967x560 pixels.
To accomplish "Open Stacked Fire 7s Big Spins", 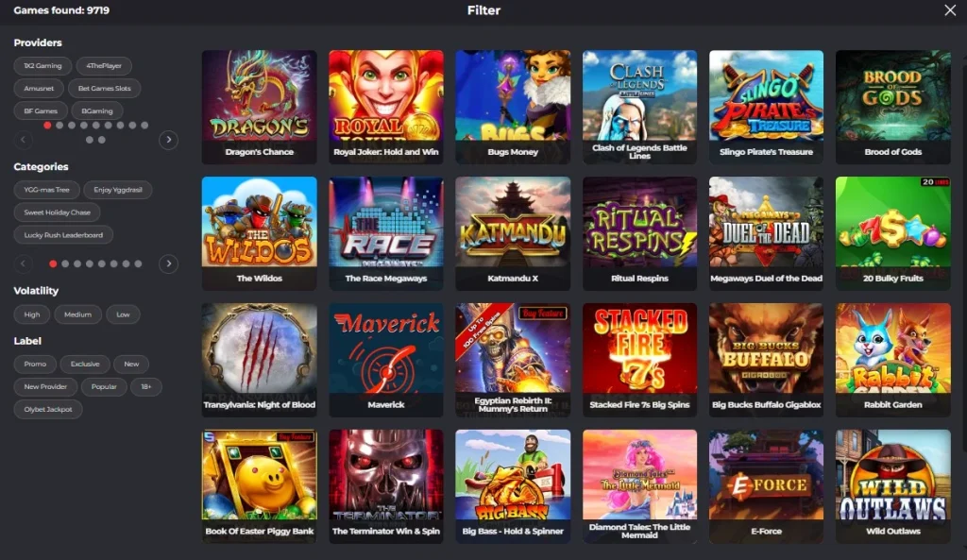I will [x=639, y=360].
